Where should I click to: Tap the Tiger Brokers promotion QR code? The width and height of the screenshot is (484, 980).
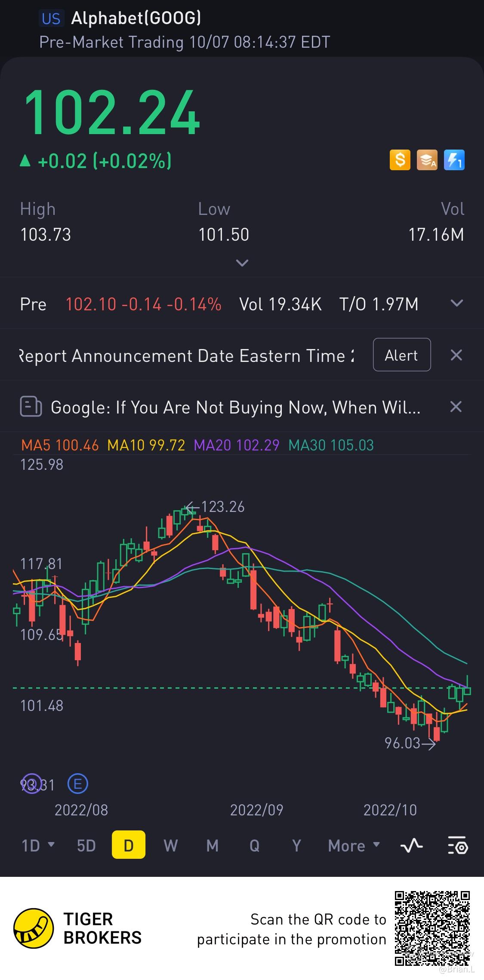coord(432,928)
